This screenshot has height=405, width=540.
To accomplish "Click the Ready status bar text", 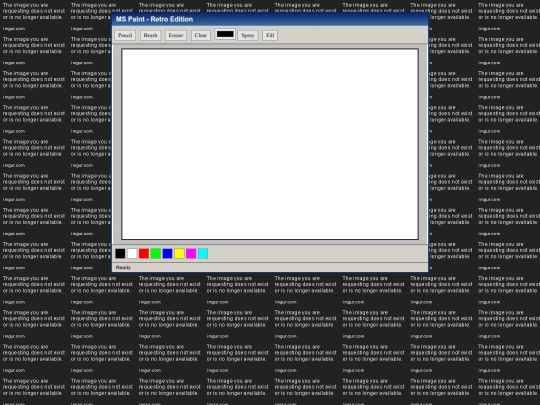I will (x=123, y=267).
